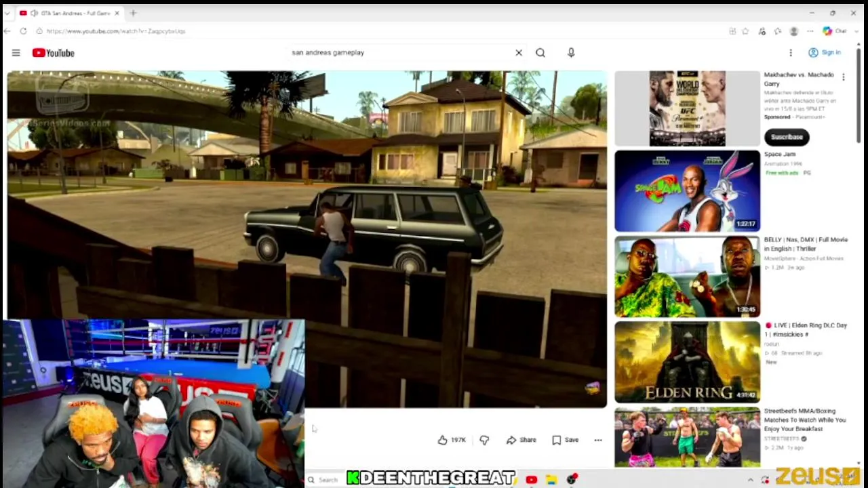Share the video
Screen dimensions: 868x488
coord(521,440)
